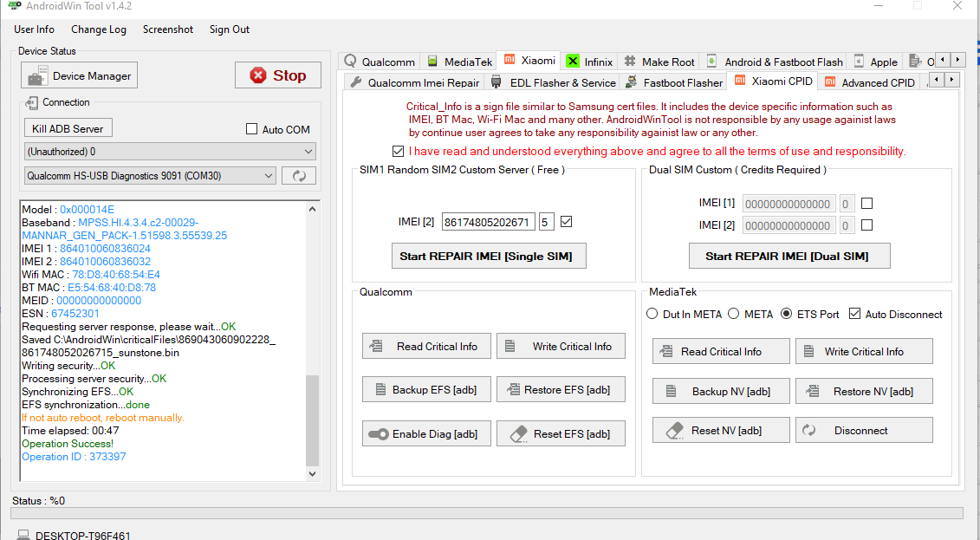The width and height of the screenshot is (980, 540).
Task: Click the main tab strip right scroll arrow
Action: (x=958, y=60)
